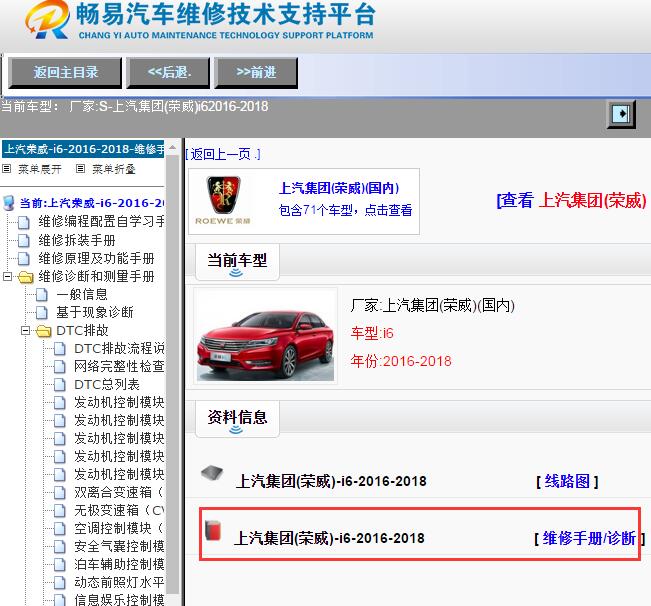Open 基于现象诊断 tree item

pyautogui.click(x=95, y=313)
